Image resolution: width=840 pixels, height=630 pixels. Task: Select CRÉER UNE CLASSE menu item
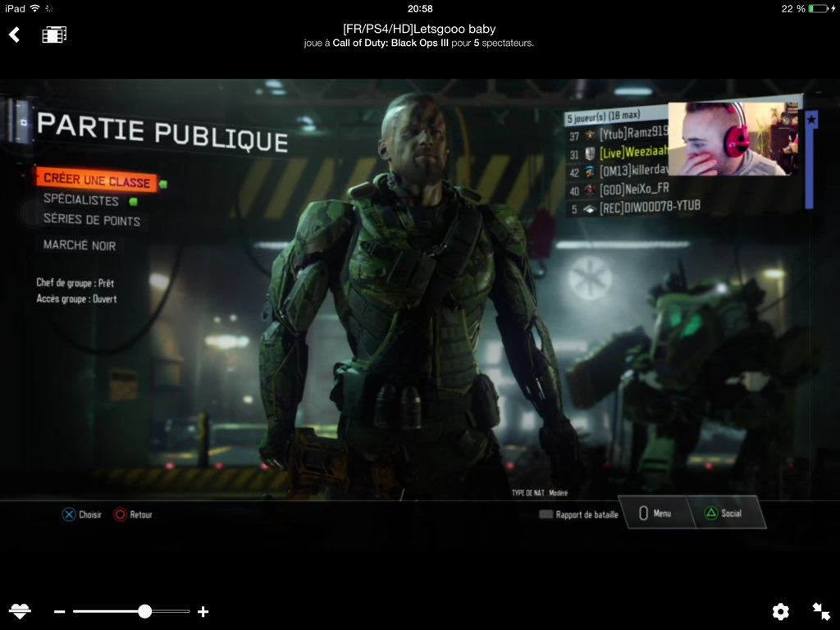pos(97,180)
